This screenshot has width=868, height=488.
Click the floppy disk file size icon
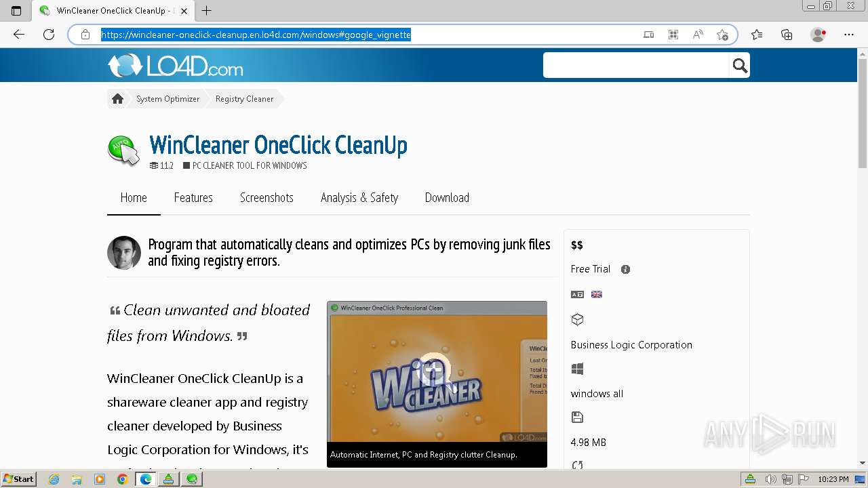pyautogui.click(x=577, y=418)
